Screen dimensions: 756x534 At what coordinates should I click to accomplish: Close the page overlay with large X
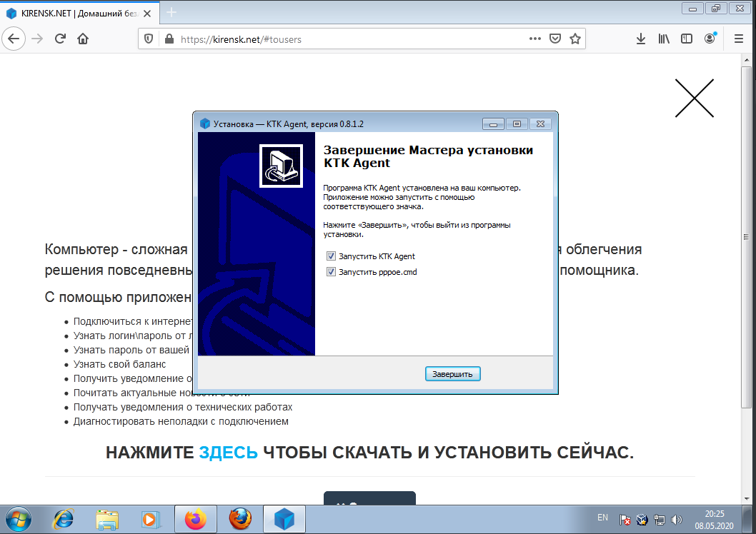click(x=695, y=99)
